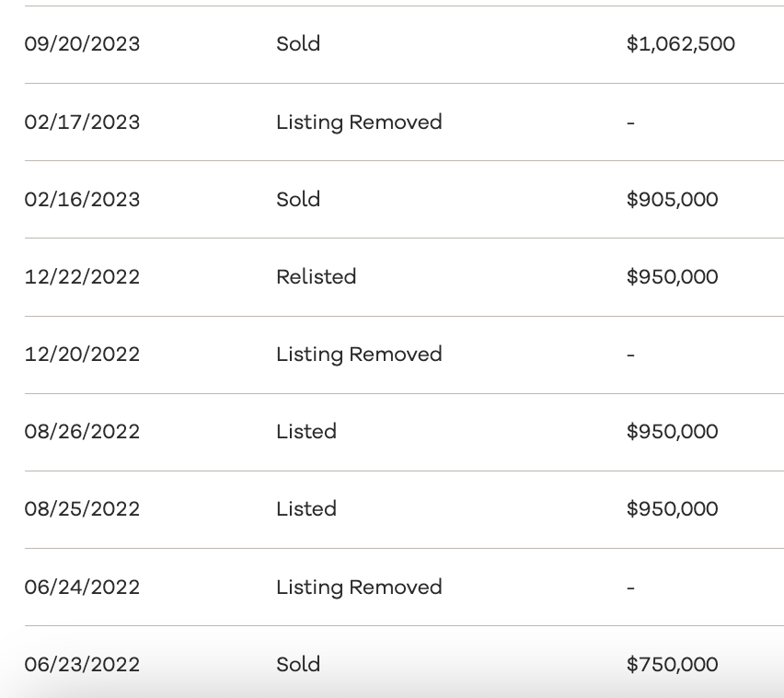The image size is (784, 698).
Task: Select the Relisted event text
Action: 316,277
